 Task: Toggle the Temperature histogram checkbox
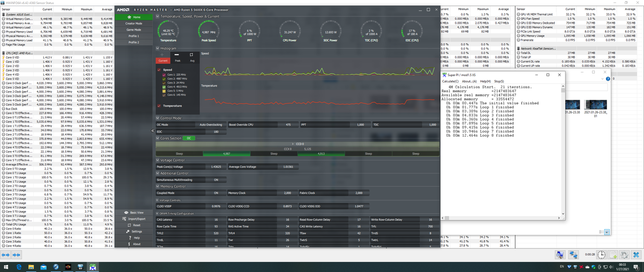click(x=159, y=106)
